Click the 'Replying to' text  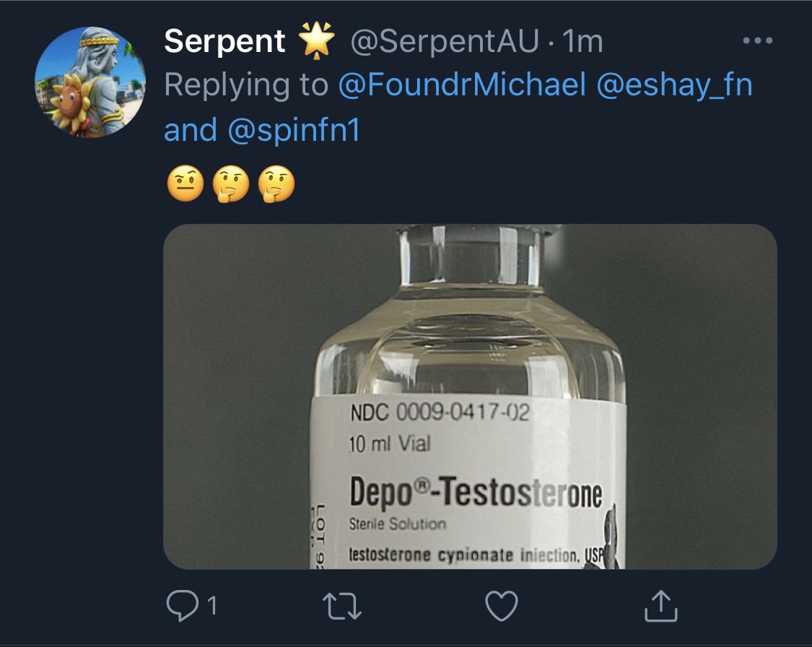[245, 86]
